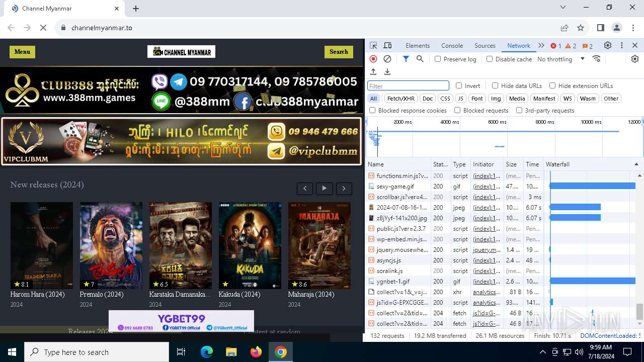Toggle the network filter funnel icon
Viewport: 644px width, 362px height.
pos(406,59)
